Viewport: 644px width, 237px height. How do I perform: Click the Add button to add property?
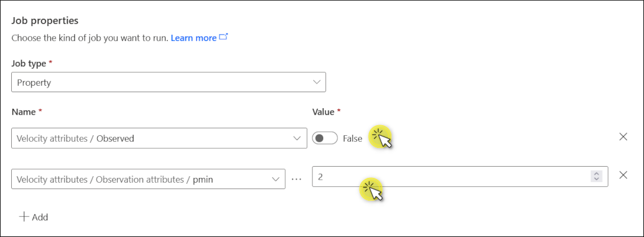pos(34,217)
